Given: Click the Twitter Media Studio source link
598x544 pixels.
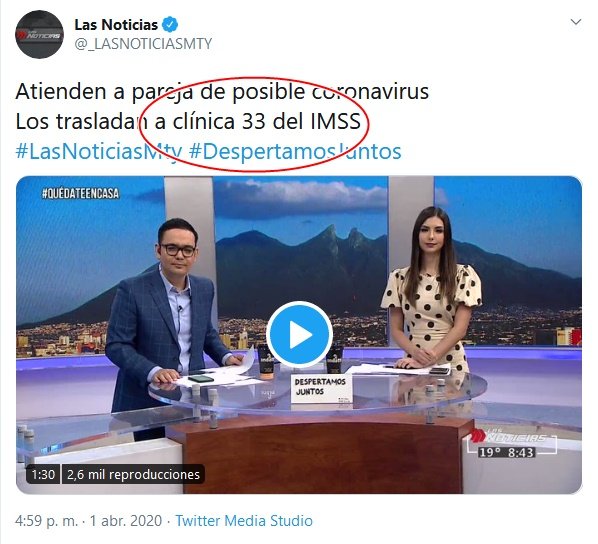Looking at the screenshot, I should tap(244, 520).
